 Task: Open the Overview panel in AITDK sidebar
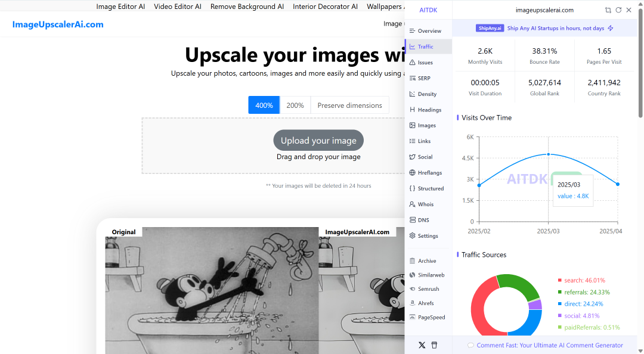coord(428,31)
